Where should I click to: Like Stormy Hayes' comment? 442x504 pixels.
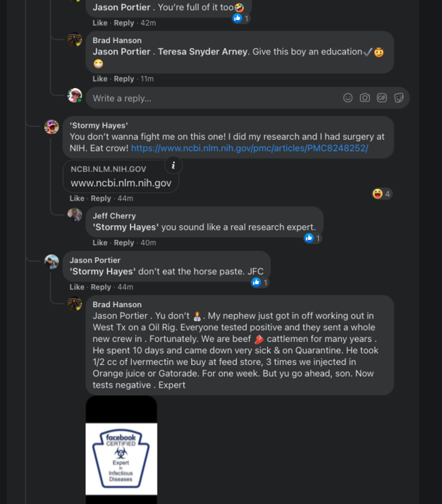(77, 198)
